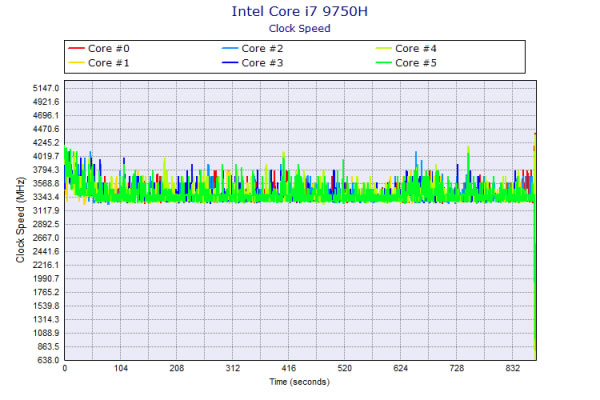Click the 3794.3 y-axis value
The image size is (600, 400).
coord(46,170)
